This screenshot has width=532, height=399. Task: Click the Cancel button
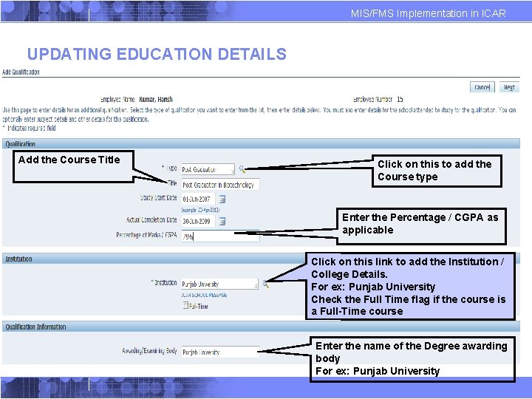pos(482,87)
